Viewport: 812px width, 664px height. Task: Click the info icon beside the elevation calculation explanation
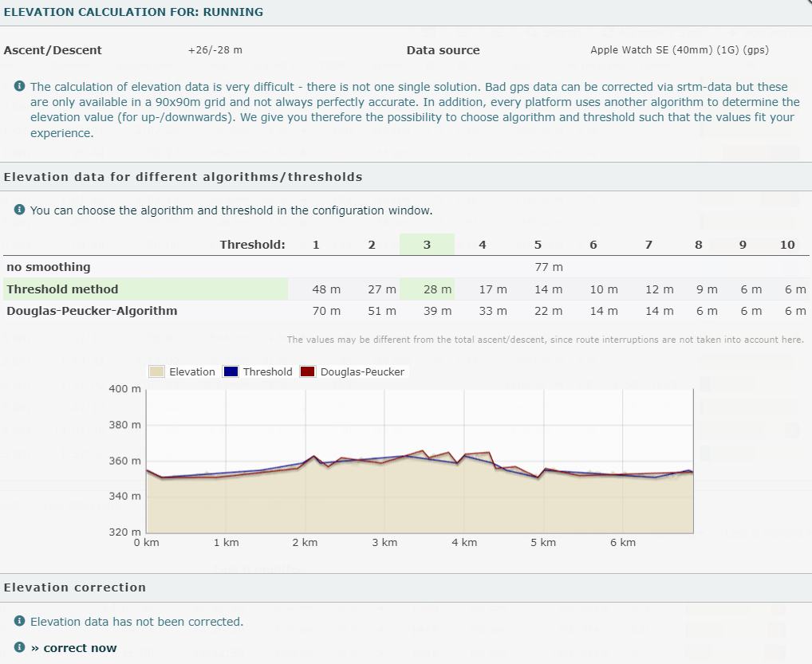(20, 86)
